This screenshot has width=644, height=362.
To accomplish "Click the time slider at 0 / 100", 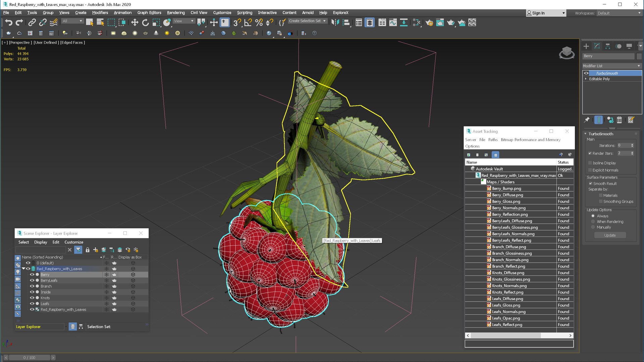I will point(30,358).
